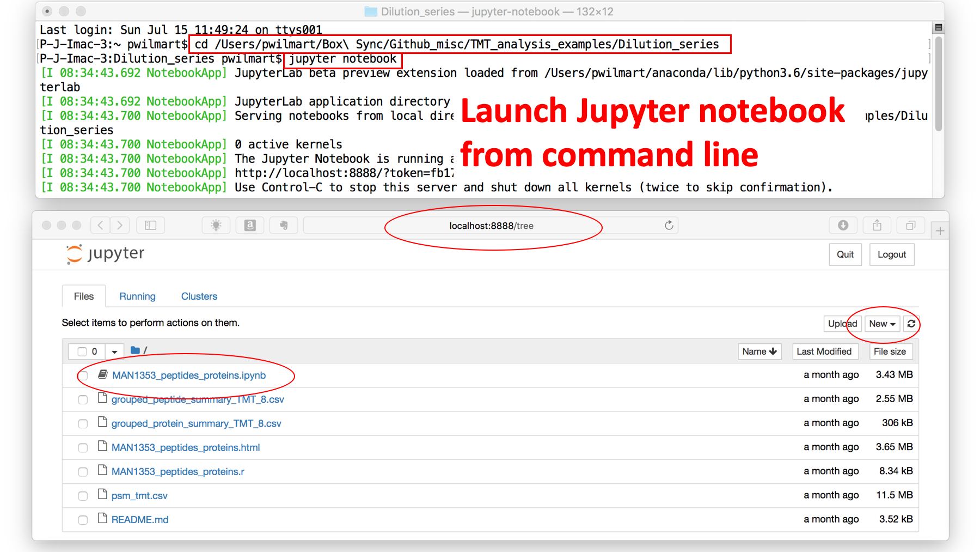Open a new Safari tab with plus button
Screen dimensions: 980x552
940,231
